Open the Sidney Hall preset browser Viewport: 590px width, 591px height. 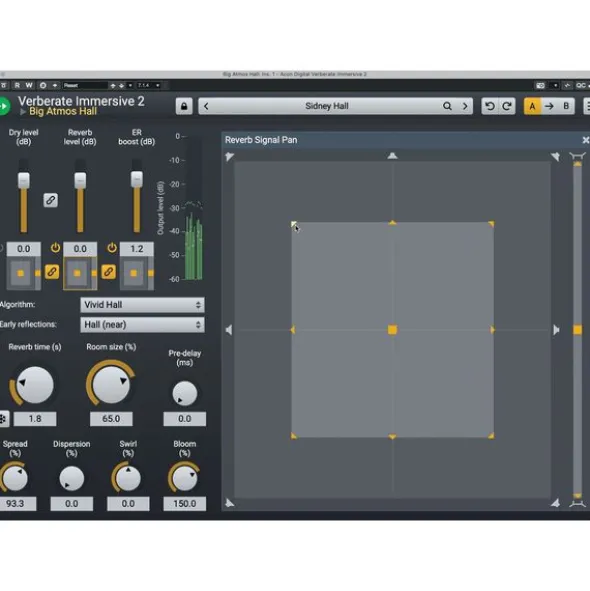coord(326,106)
